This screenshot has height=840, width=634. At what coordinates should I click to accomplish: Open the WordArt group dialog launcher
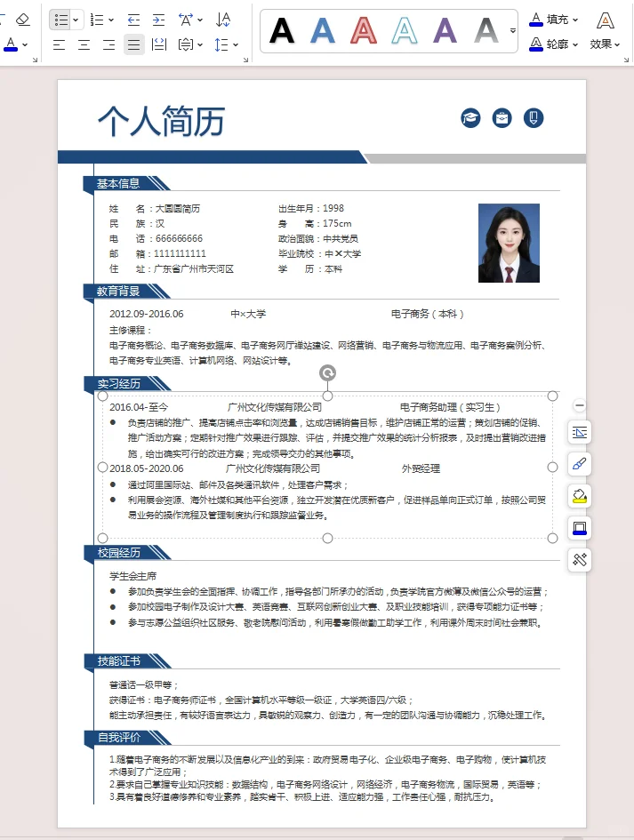point(626,60)
